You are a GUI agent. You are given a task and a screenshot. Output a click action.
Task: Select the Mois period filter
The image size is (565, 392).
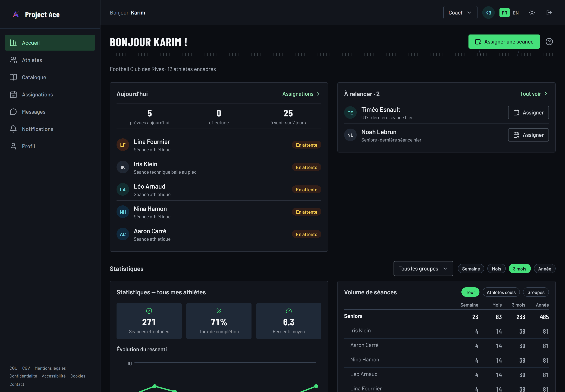point(496,269)
